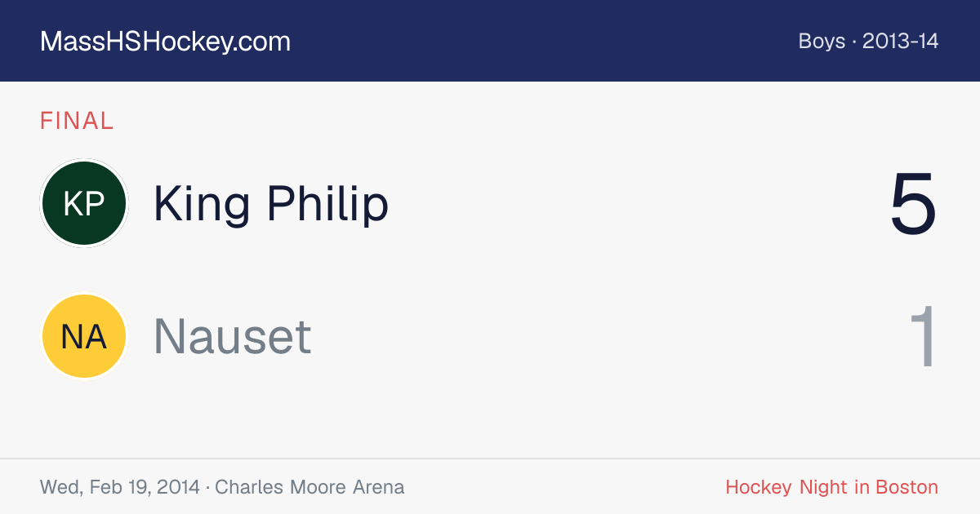Click the Wed, Feb 19, 2014 date
This screenshot has height=514, width=980.
pyautogui.click(x=120, y=487)
